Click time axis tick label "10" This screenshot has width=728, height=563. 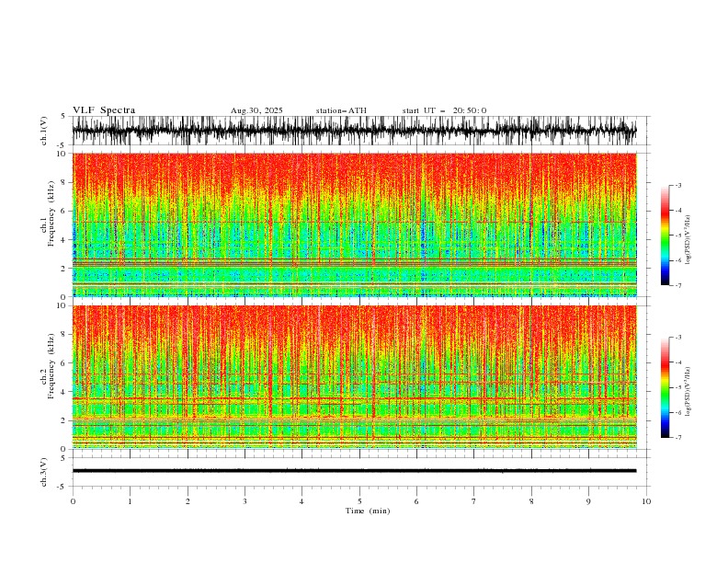pyautogui.click(x=646, y=501)
